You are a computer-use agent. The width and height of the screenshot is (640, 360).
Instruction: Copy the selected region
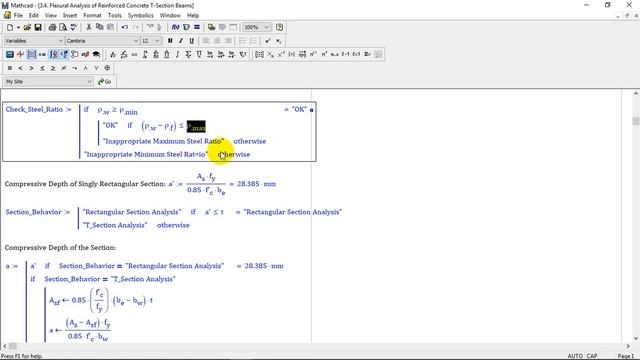(x=100, y=27)
